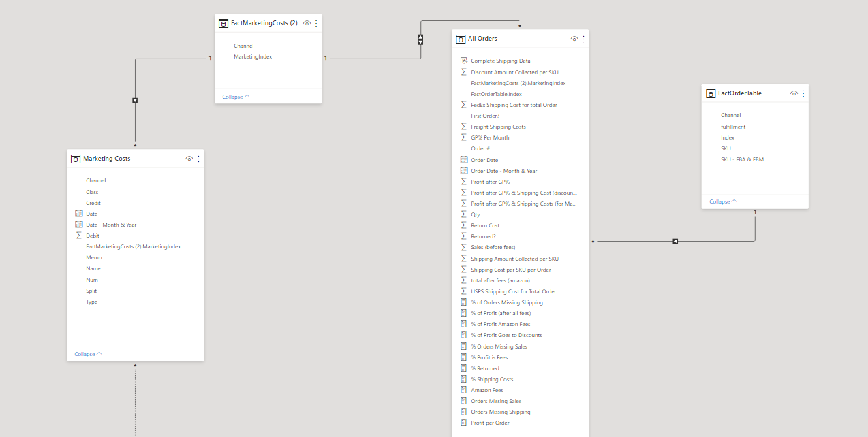Click the table icon in All Orders header

461,39
